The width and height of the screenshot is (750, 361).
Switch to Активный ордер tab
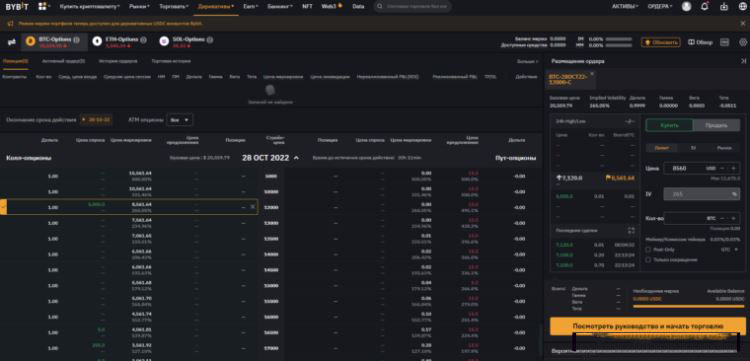click(x=63, y=61)
